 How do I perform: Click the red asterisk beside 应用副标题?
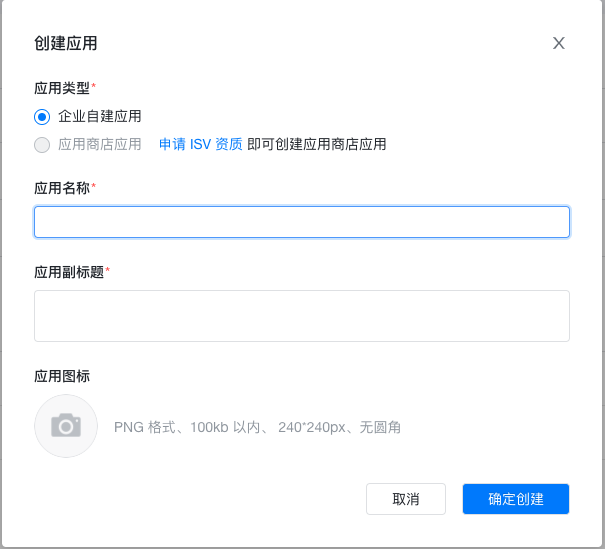tap(108, 271)
